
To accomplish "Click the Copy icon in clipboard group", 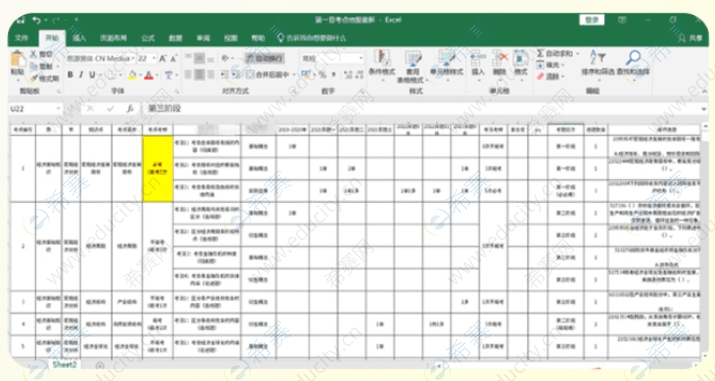I will pos(33,67).
